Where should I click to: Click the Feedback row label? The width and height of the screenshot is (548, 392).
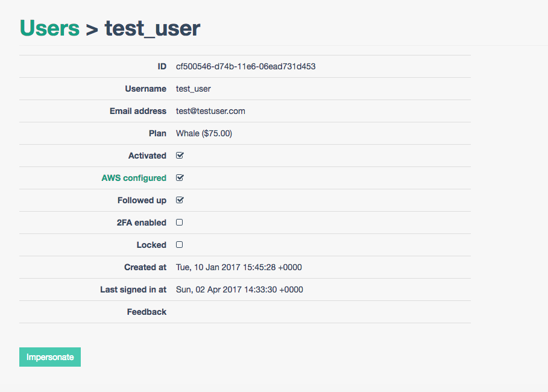click(x=146, y=312)
